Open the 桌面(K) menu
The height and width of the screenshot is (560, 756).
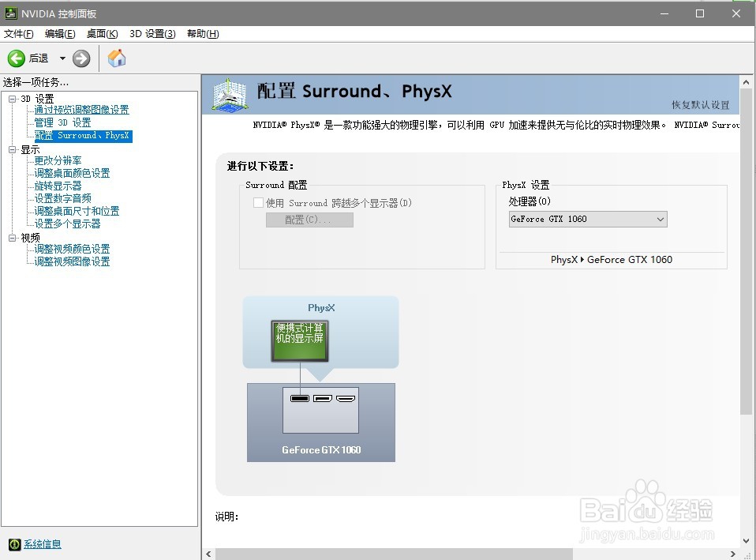(x=103, y=34)
